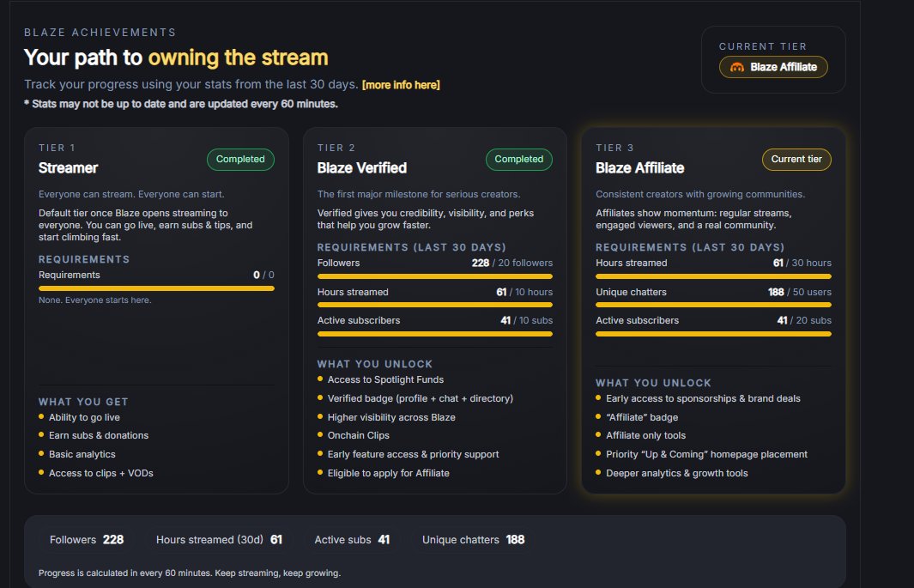Click the Completed badge on Streamer card
The image size is (914, 588).
tap(240, 159)
